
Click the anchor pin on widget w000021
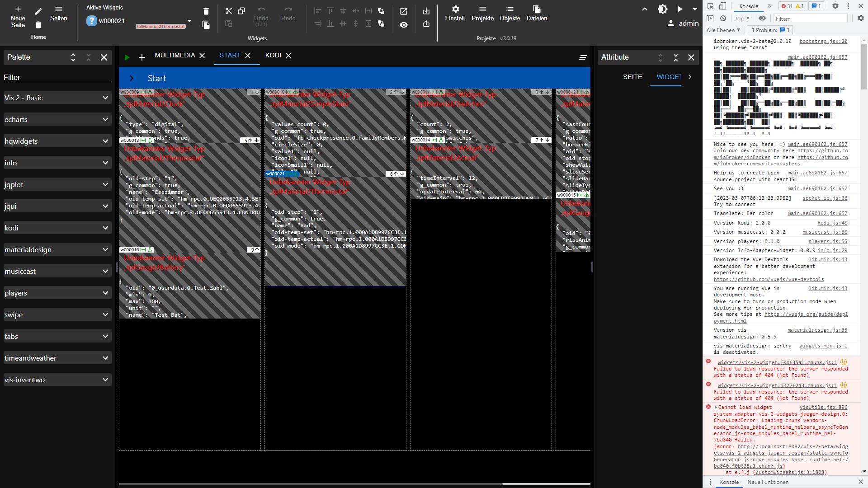pos(296,174)
